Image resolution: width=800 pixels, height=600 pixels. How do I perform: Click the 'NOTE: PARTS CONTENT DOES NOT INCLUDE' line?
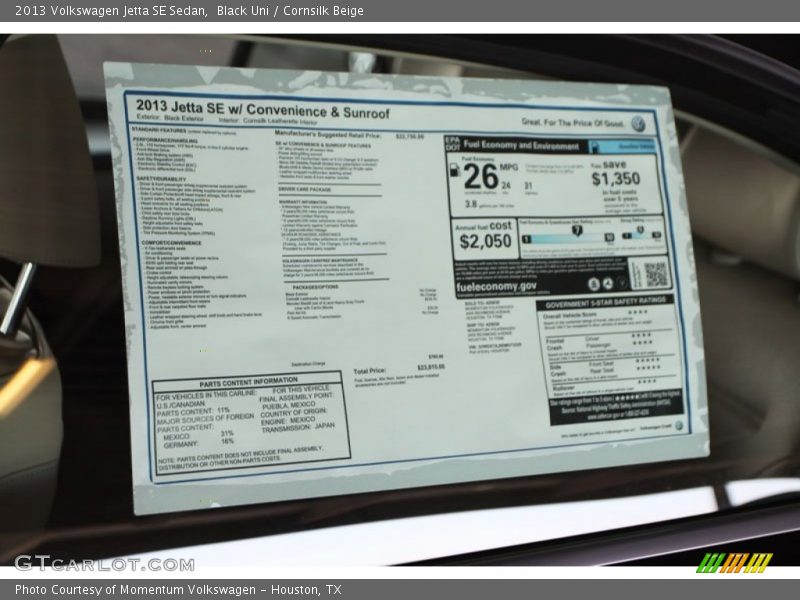click(240, 454)
